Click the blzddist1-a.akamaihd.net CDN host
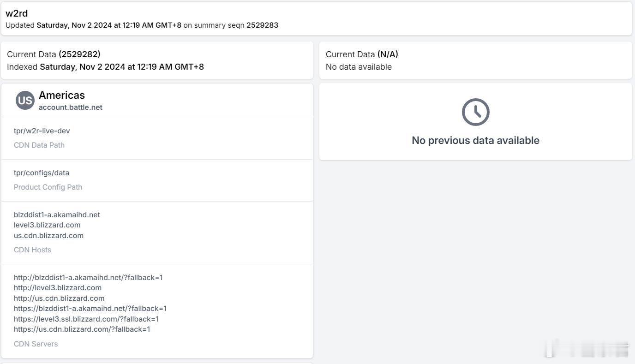The height and width of the screenshot is (364, 635). click(x=57, y=215)
